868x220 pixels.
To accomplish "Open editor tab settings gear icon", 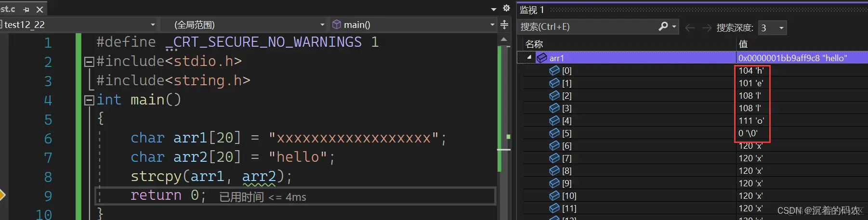I will pyautogui.click(x=506, y=8).
